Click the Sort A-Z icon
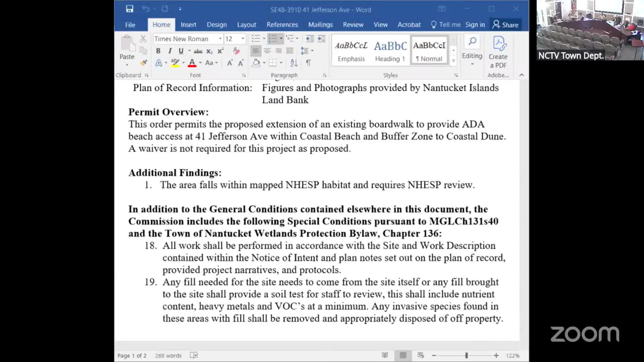This screenshot has width=644, height=362. (294, 63)
